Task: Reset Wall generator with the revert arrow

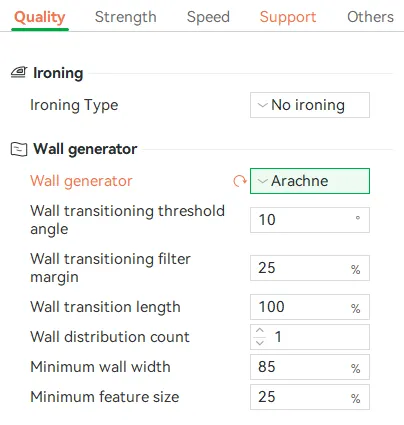Action: [x=239, y=181]
